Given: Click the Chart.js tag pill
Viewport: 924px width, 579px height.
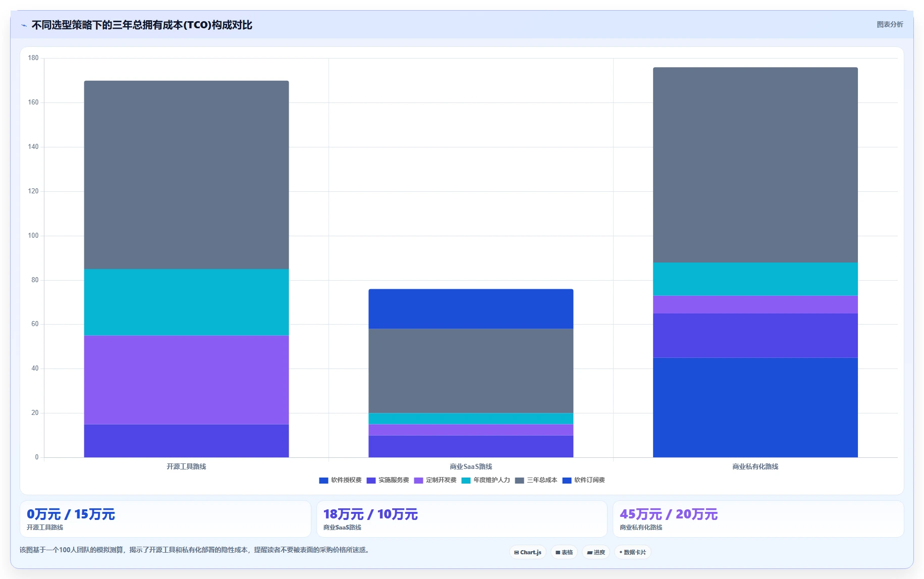Looking at the screenshot, I should point(528,552).
